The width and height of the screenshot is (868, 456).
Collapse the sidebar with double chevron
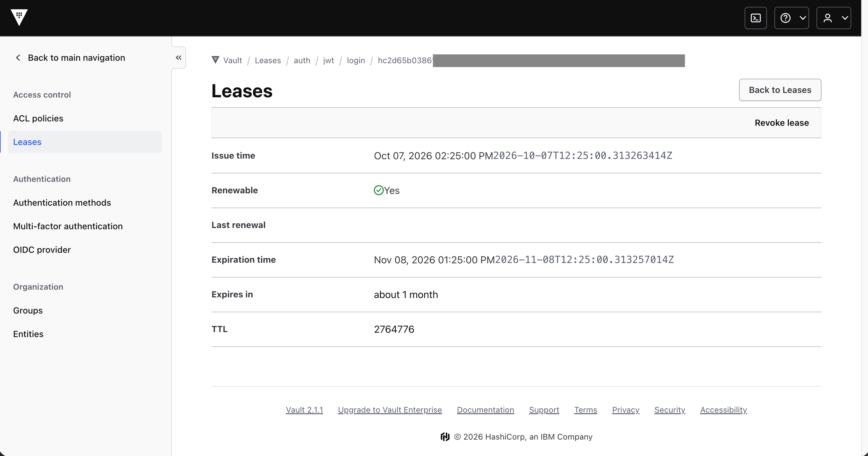pyautogui.click(x=179, y=58)
